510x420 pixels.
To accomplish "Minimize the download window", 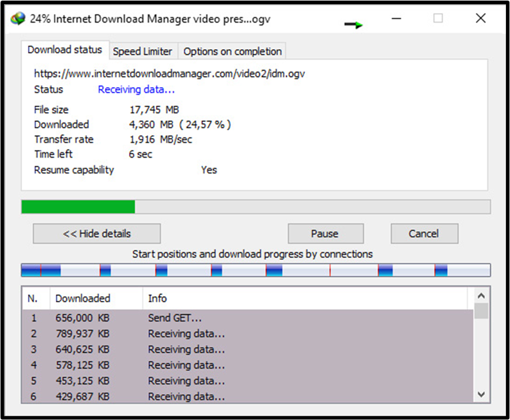I will pyautogui.click(x=396, y=18).
